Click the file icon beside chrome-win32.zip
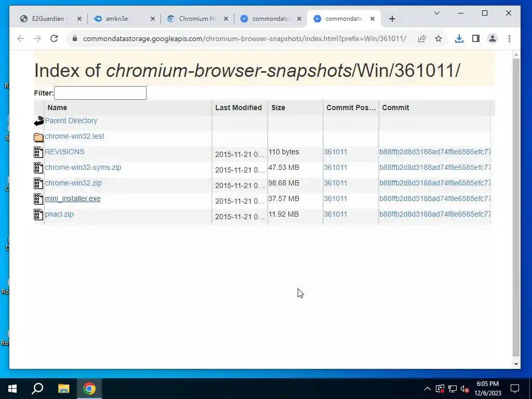The image size is (532, 399). [x=38, y=183]
